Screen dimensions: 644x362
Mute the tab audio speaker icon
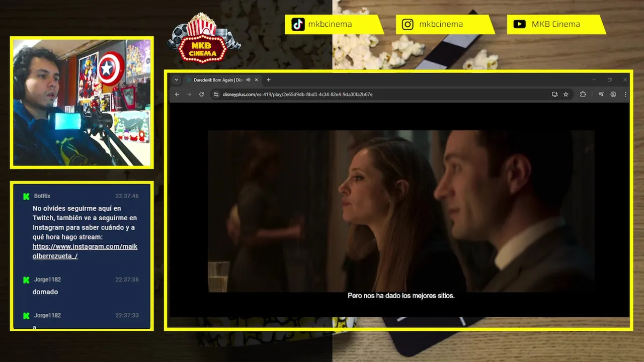click(249, 80)
